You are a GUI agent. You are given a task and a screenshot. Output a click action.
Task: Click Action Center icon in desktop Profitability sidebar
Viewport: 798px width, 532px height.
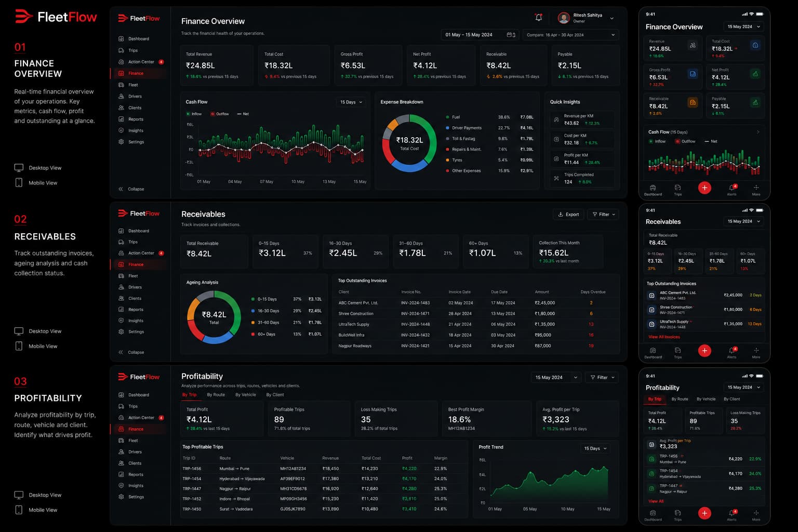(121, 418)
